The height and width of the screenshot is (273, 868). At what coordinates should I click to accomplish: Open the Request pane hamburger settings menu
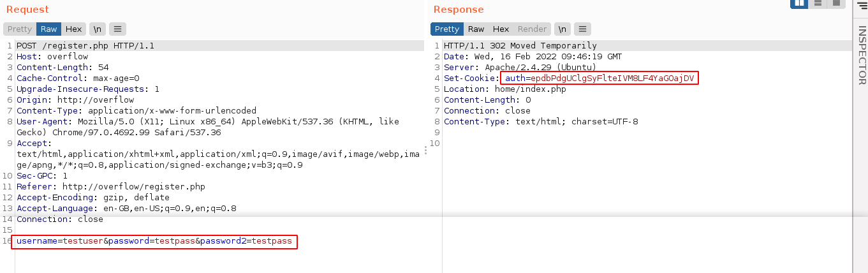117,29
